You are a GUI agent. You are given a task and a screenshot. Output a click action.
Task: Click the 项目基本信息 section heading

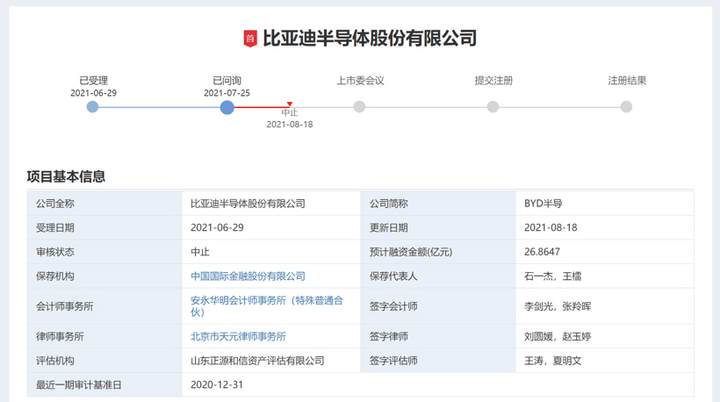(x=66, y=176)
